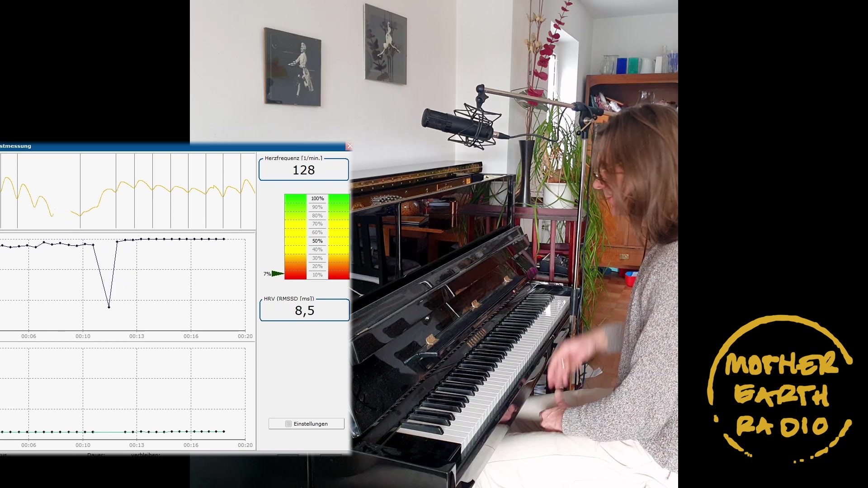Click the HRV (RMSSD) display showing 8,5
This screenshot has width=868, height=488.
click(303, 310)
